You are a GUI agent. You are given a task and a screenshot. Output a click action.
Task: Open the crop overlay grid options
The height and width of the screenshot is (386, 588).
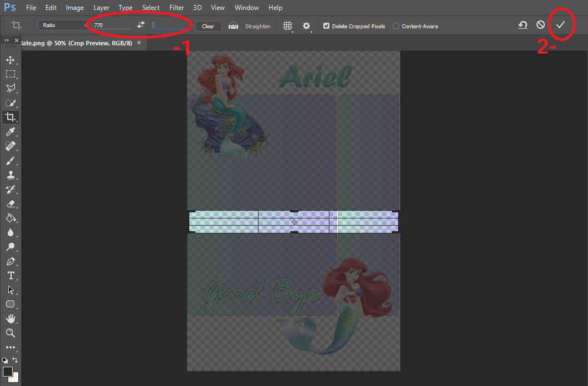[287, 26]
